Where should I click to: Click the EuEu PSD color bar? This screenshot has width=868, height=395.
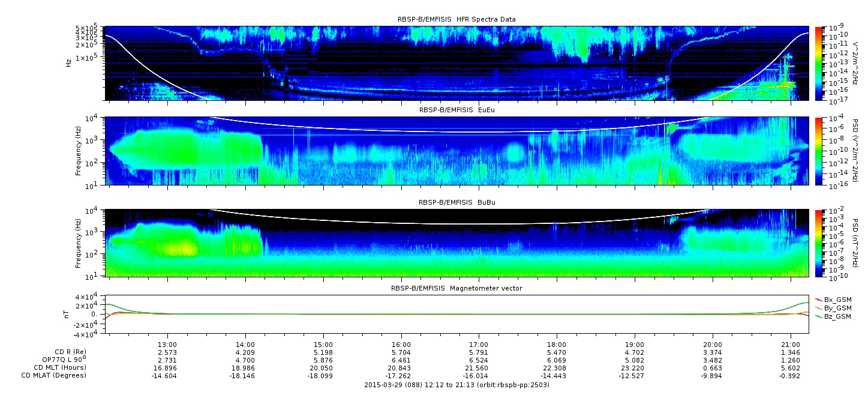point(819,151)
